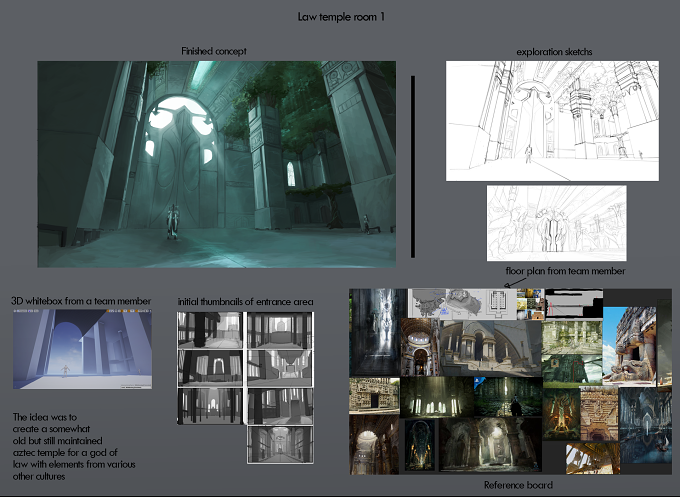Click the black vertical divider bar
This screenshot has width=680, height=497.
click(413, 167)
